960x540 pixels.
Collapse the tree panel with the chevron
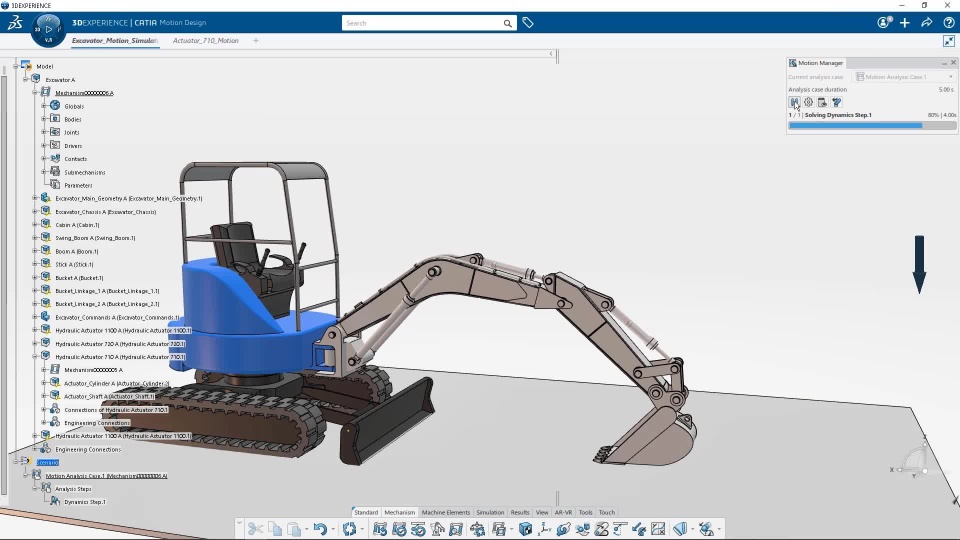pyautogui.click(x=551, y=54)
